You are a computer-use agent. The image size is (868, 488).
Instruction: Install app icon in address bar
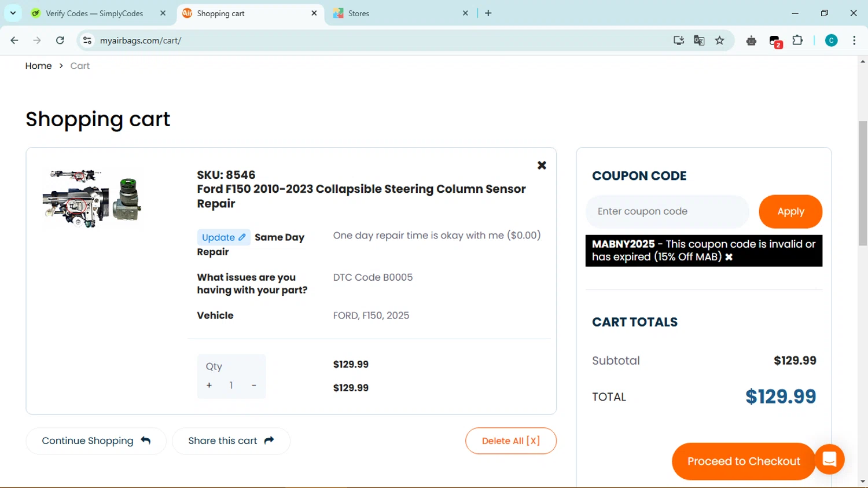(679, 41)
